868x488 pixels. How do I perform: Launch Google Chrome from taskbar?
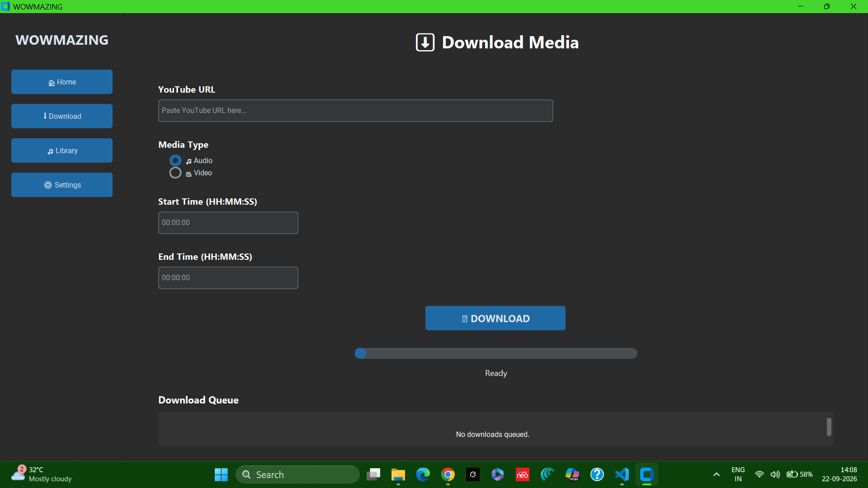(448, 474)
